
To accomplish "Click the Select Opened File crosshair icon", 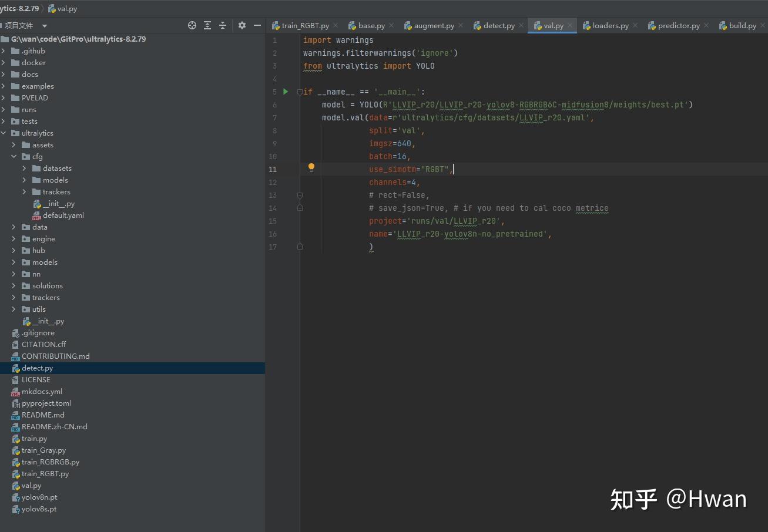I will click(192, 25).
